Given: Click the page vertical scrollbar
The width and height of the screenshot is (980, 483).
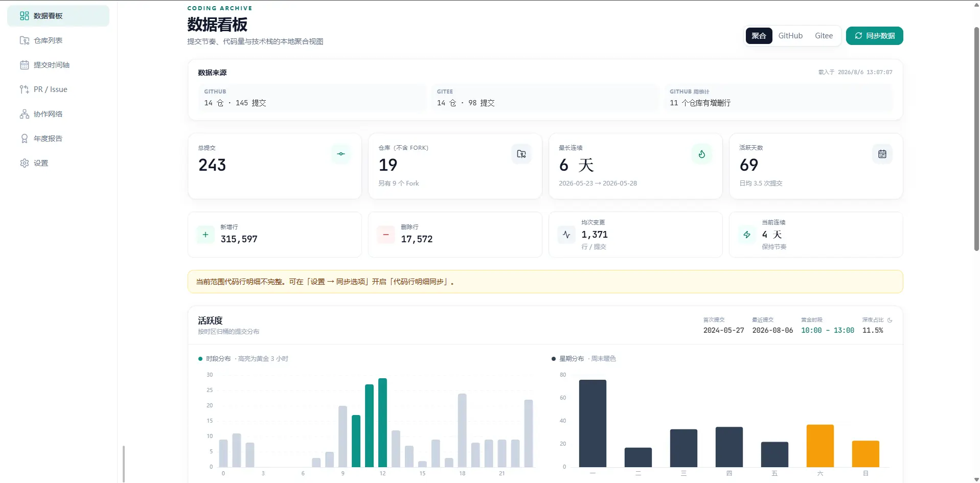Looking at the screenshot, I should [x=976, y=138].
